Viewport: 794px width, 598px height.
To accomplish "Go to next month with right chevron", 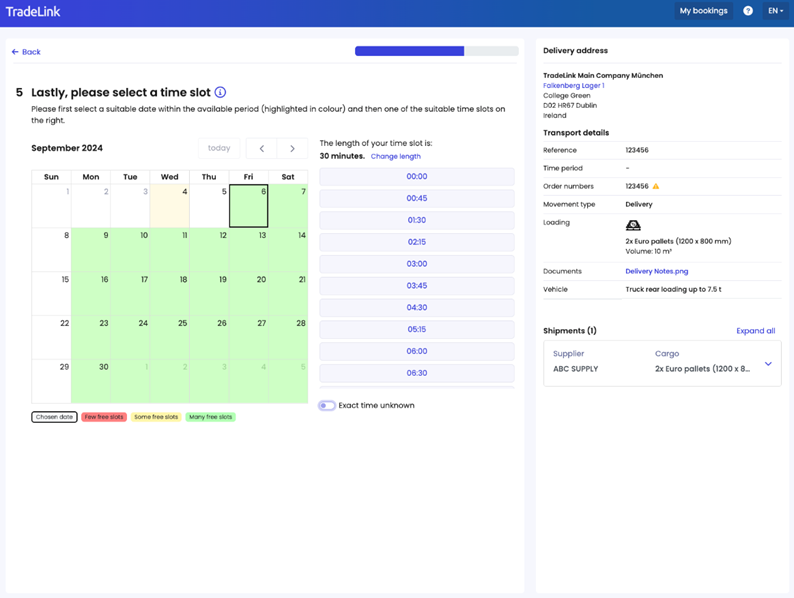I will pos(292,148).
